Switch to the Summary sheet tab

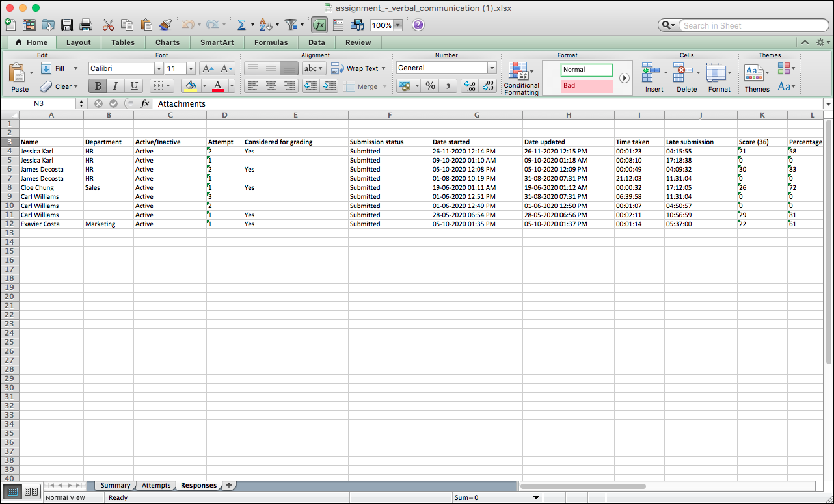tap(116, 485)
